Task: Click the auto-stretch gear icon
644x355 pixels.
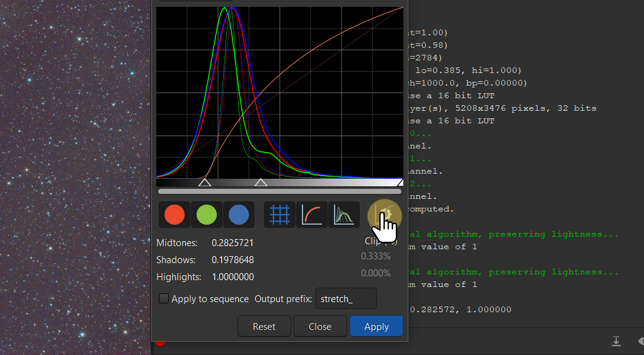Action: click(384, 215)
